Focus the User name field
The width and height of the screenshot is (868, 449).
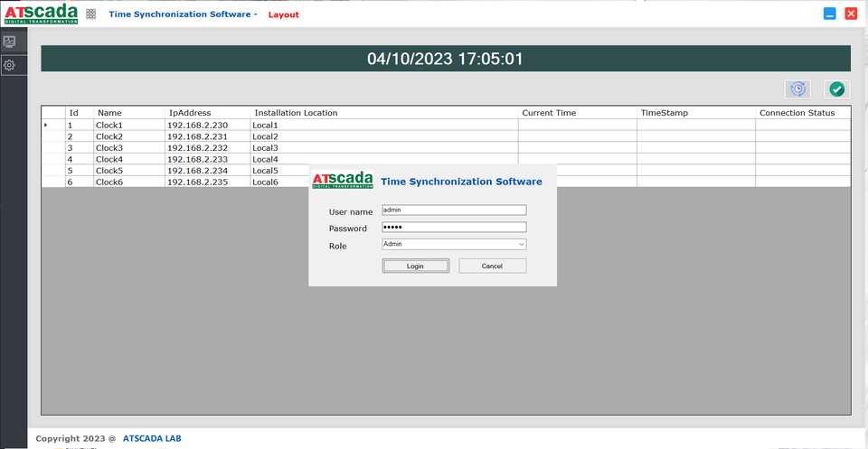pos(454,210)
